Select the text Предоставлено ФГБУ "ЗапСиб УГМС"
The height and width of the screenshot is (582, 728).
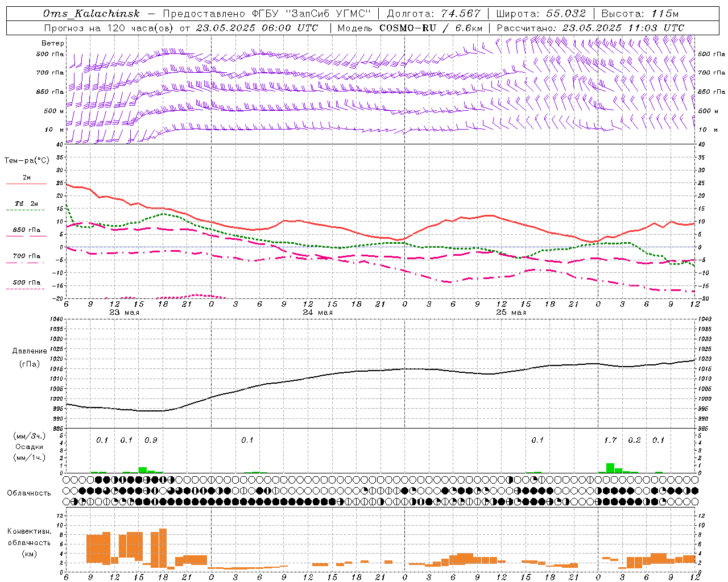pyautogui.click(x=267, y=14)
